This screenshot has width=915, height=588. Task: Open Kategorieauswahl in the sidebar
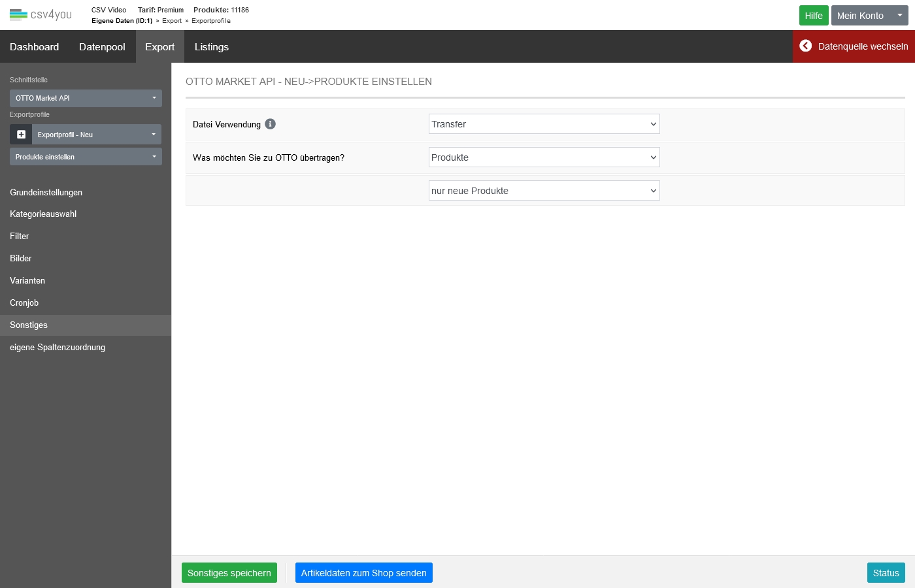click(x=43, y=214)
